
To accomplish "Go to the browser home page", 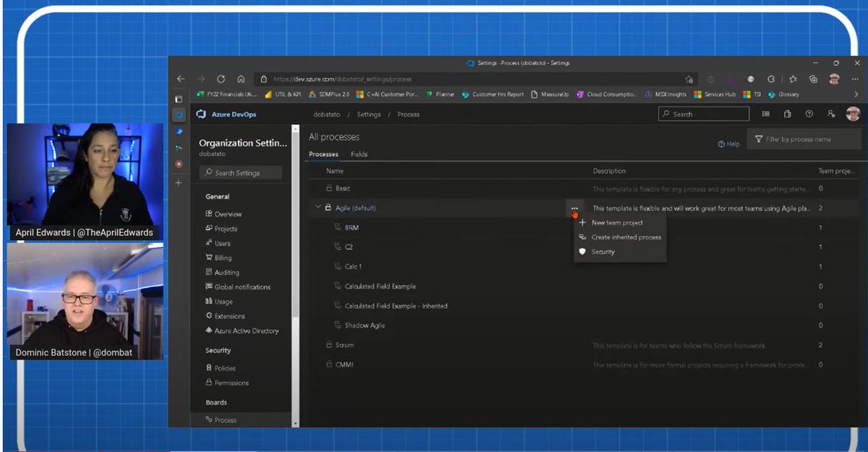I will 241,79.
